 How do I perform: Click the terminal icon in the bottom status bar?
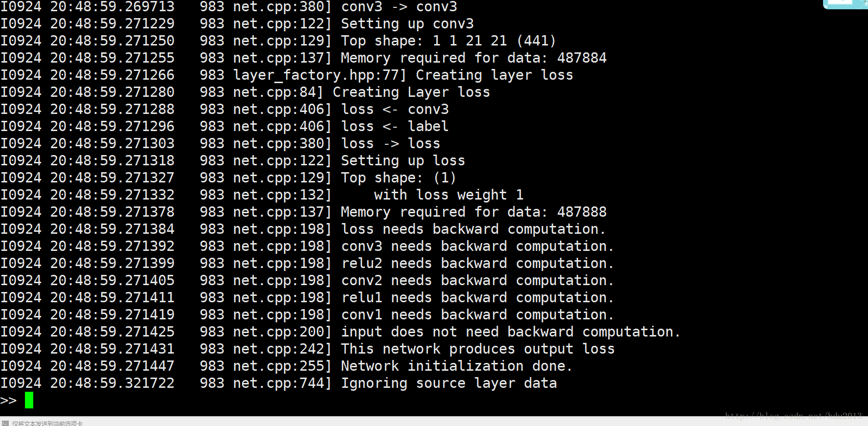[x=5, y=423]
